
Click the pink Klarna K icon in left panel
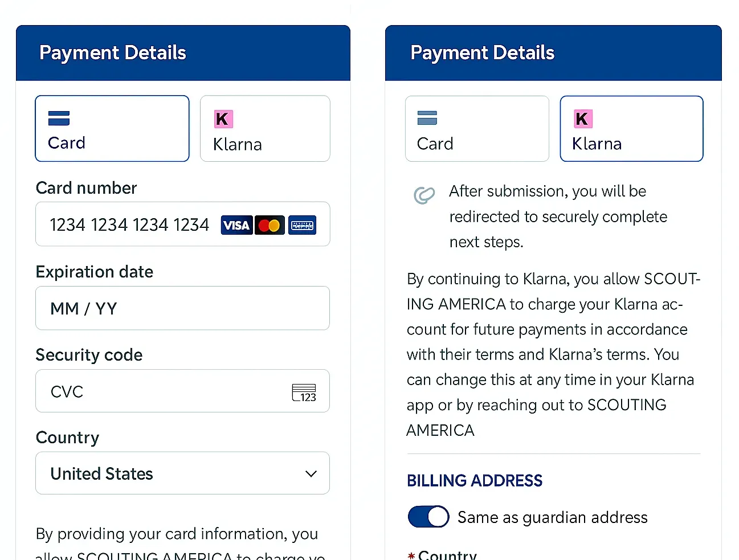click(x=223, y=119)
